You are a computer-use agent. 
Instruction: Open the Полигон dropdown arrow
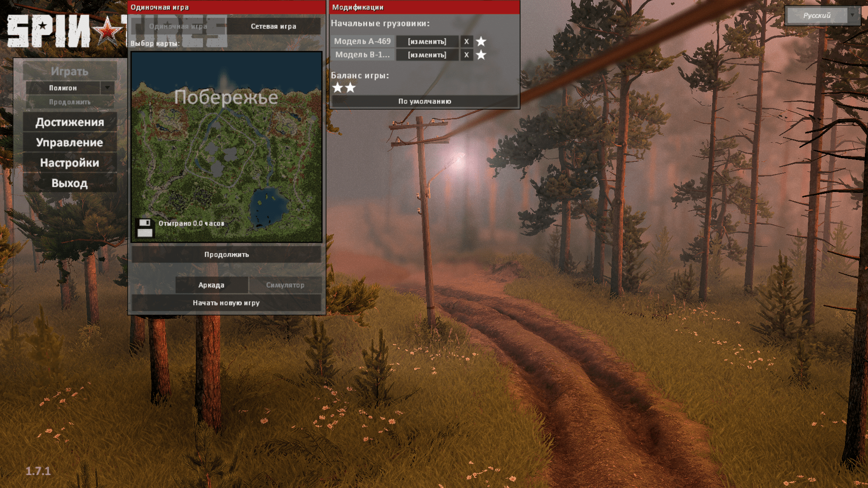[108, 88]
